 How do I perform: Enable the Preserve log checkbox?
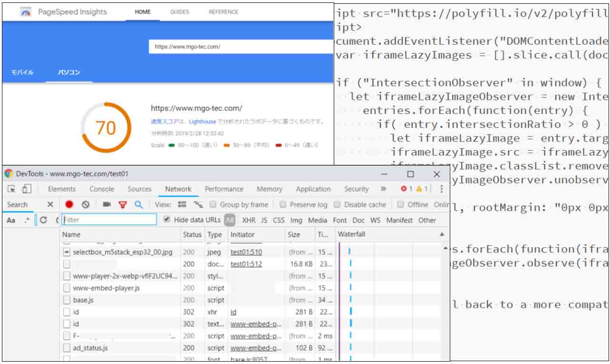[283, 205]
